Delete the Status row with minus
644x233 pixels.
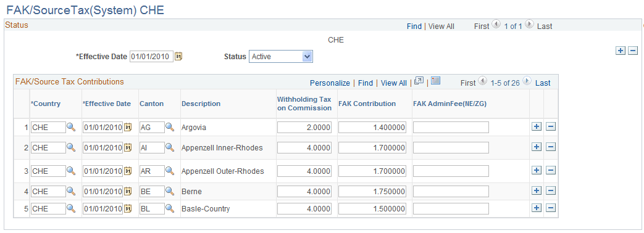point(633,51)
